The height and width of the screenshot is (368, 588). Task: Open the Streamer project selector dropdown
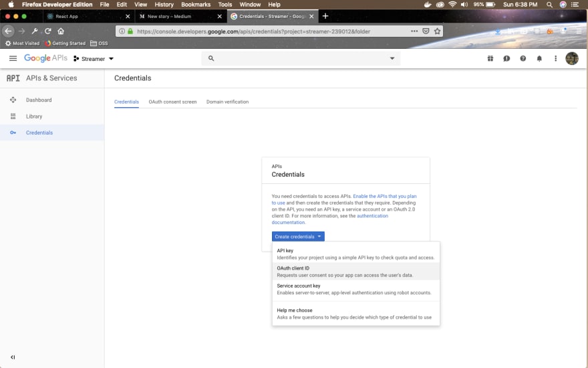[94, 59]
